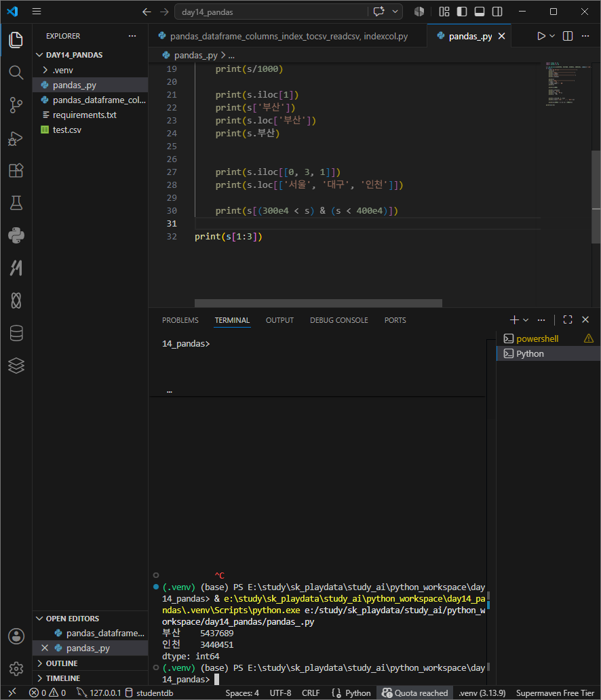Split the editor to the right
Viewport: 601px width, 700px height.
[568, 36]
